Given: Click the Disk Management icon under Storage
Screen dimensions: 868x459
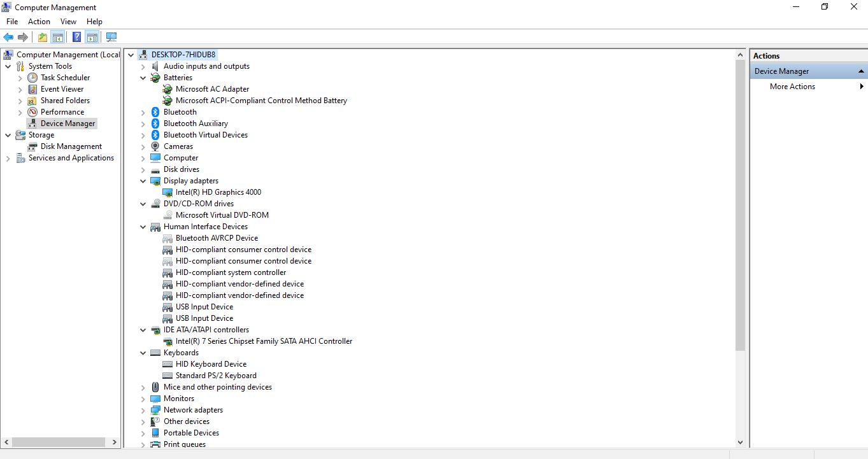Looking at the screenshot, I should pyautogui.click(x=32, y=146).
